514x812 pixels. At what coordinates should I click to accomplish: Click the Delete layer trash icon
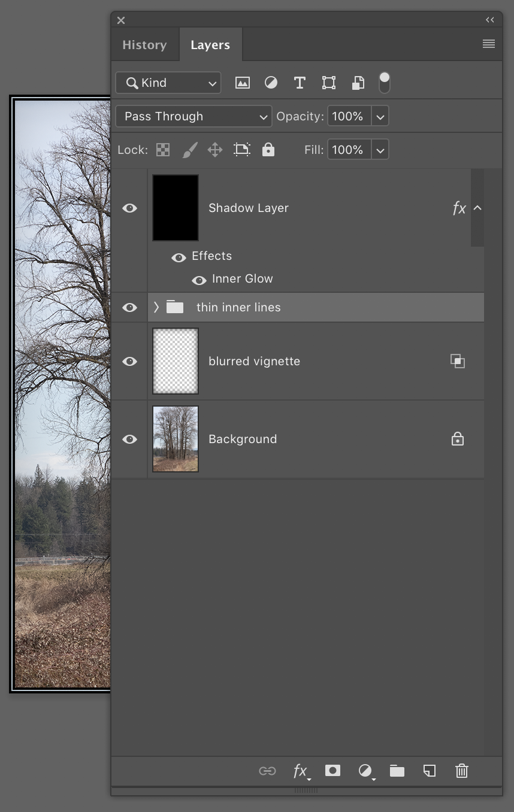pos(461,771)
